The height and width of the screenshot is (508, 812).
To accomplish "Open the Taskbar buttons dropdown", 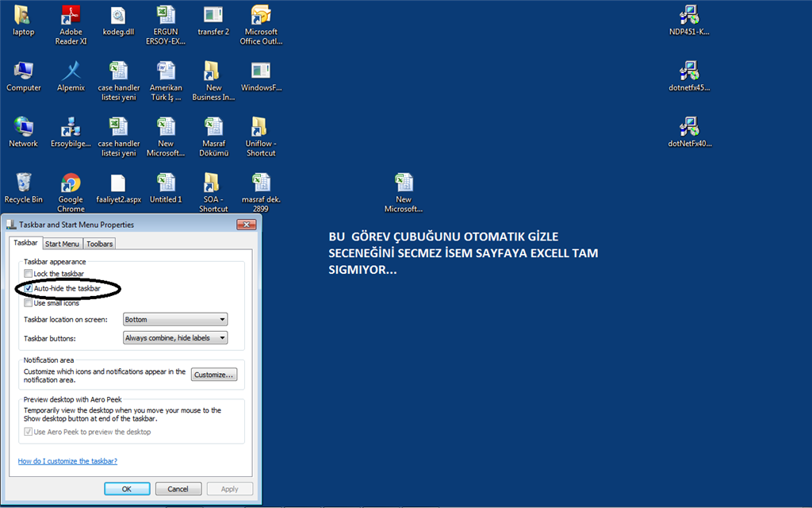I will (x=175, y=338).
